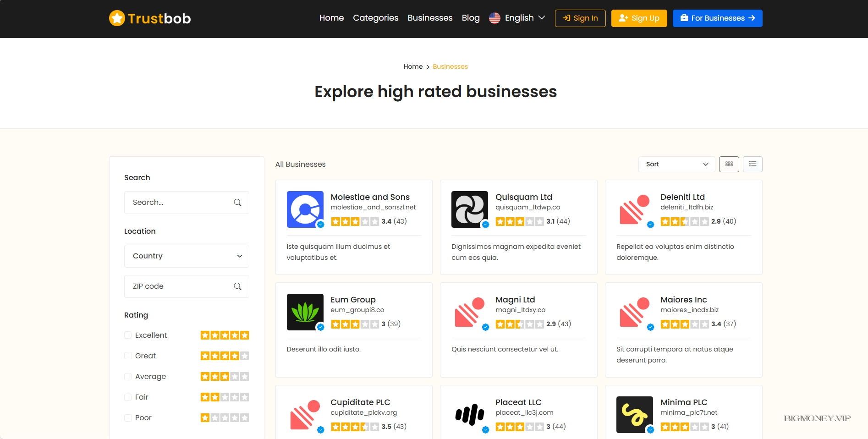
Task: Click the Maiores Inc logo icon
Action: (635, 312)
